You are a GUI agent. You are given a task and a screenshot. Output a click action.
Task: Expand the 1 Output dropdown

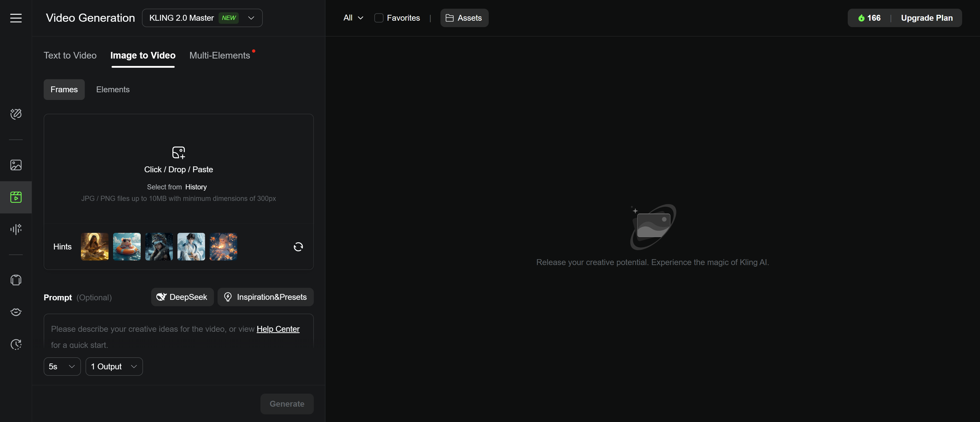point(114,366)
